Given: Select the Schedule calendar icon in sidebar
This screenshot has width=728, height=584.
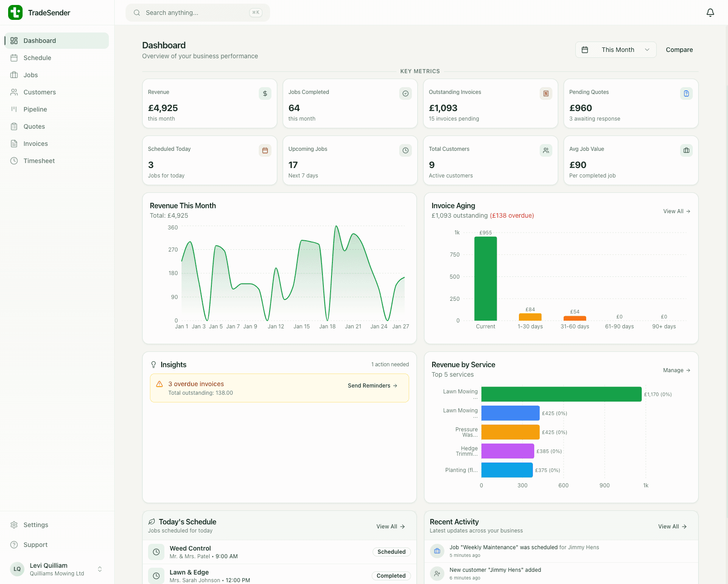Looking at the screenshot, I should (14, 58).
